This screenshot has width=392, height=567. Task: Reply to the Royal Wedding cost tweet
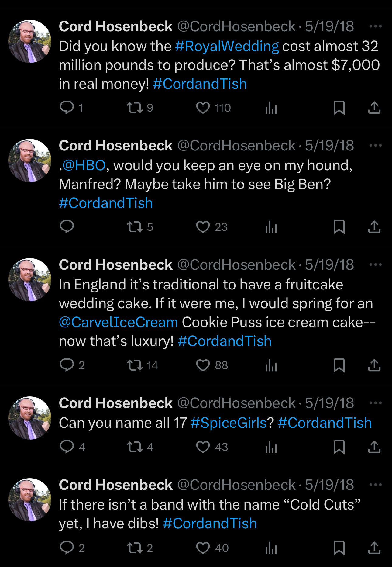[67, 108]
